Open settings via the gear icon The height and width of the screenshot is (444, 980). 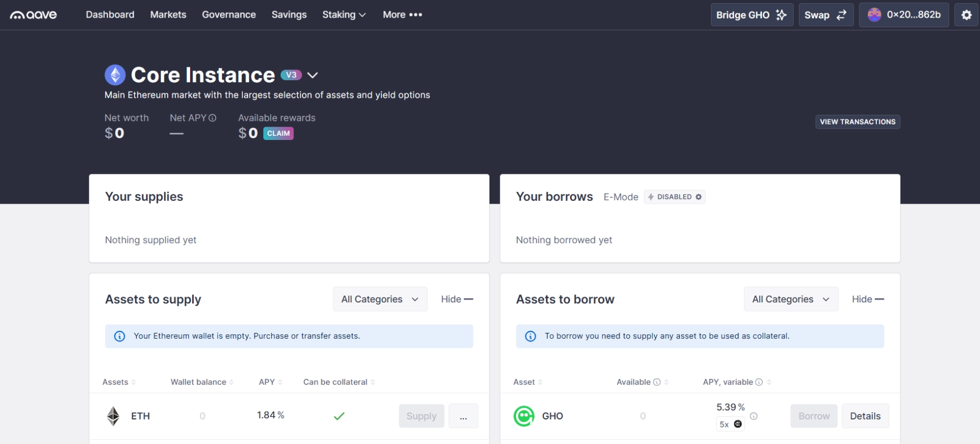point(966,15)
